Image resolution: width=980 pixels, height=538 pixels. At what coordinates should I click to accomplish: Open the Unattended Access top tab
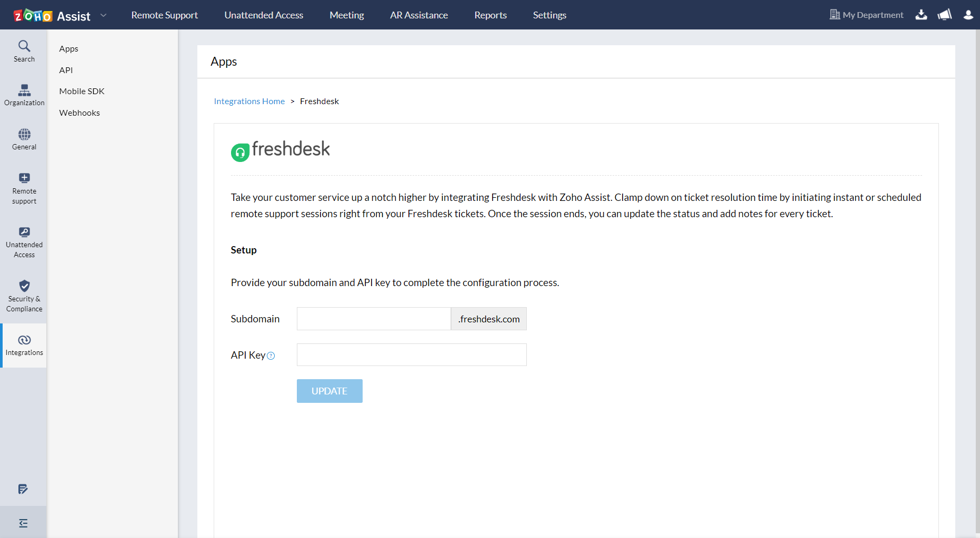coord(264,15)
